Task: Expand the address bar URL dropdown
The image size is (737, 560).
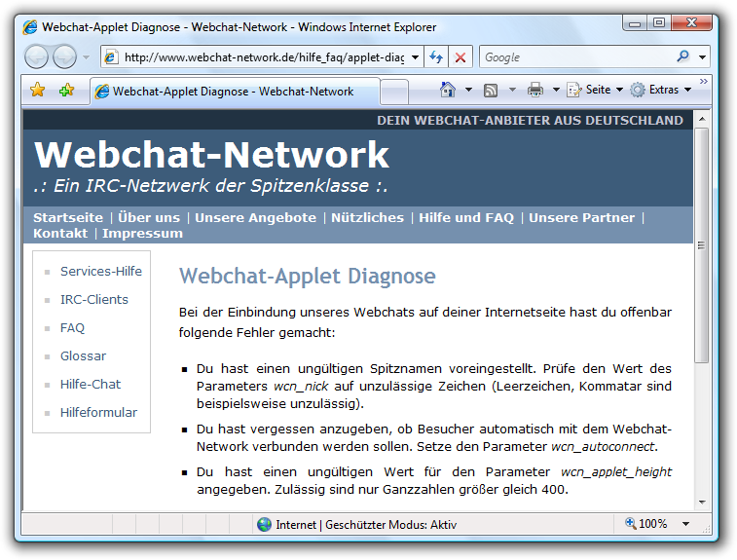Action: pyautogui.click(x=416, y=57)
